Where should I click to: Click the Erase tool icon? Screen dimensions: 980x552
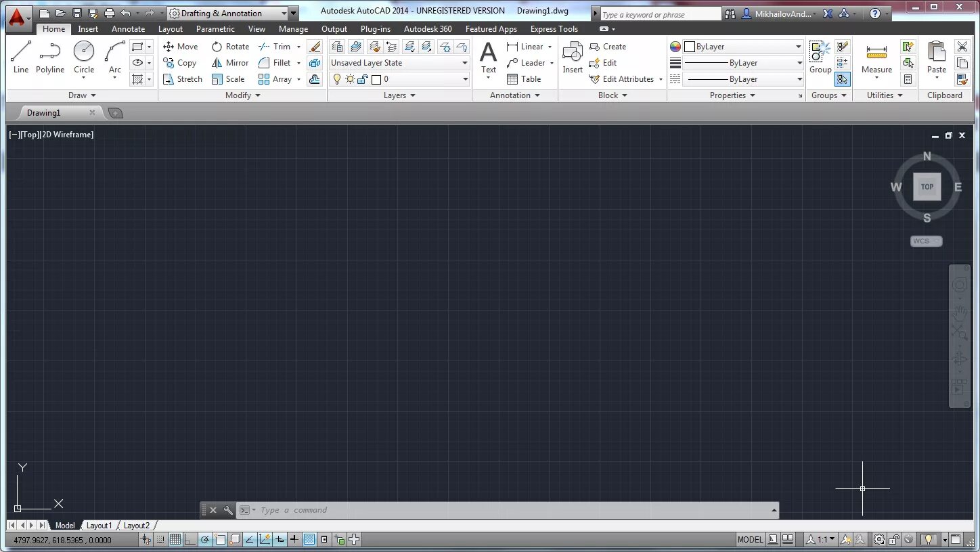point(315,47)
